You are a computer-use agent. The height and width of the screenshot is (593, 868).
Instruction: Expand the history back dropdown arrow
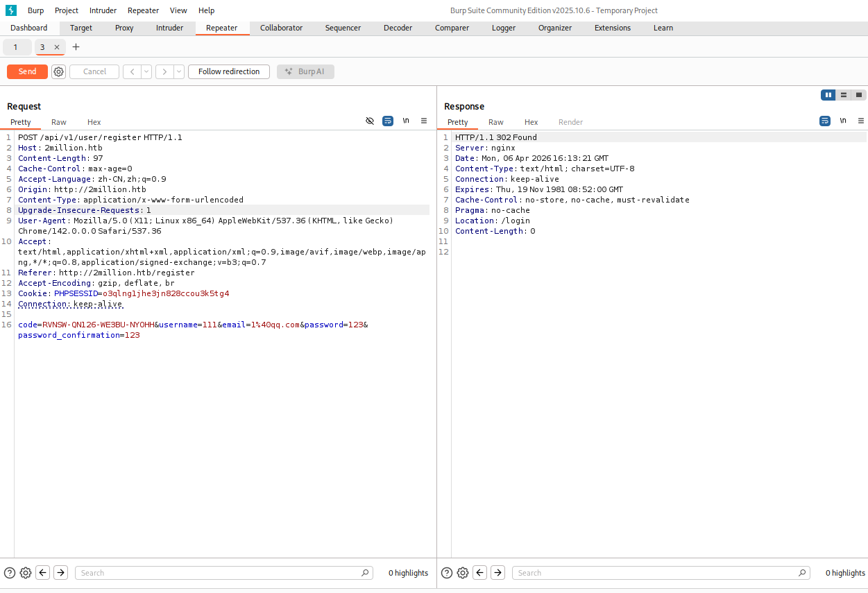coord(146,72)
